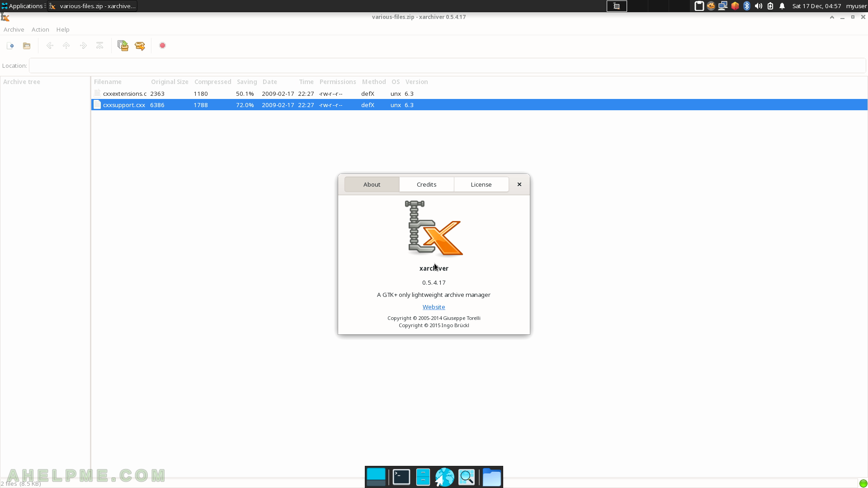Sort by the OS column header
Viewport: 868px width, 488px height.
click(x=396, y=82)
